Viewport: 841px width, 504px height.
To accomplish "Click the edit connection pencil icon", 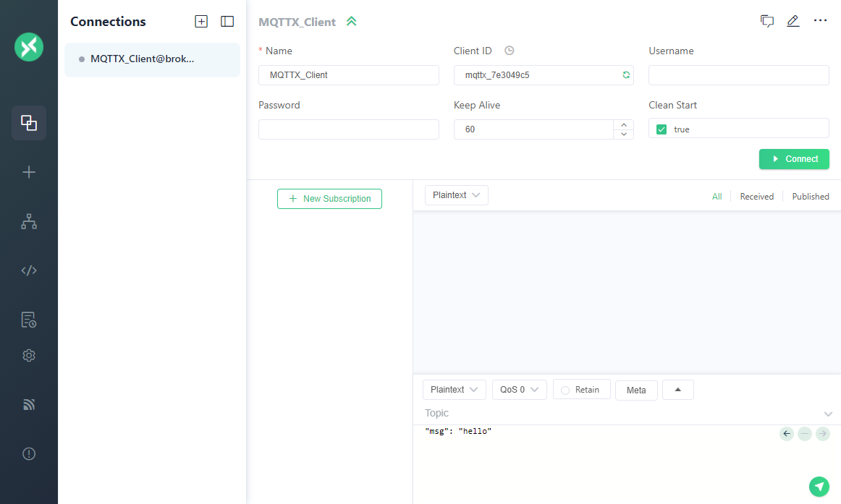I will coord(793,21).
